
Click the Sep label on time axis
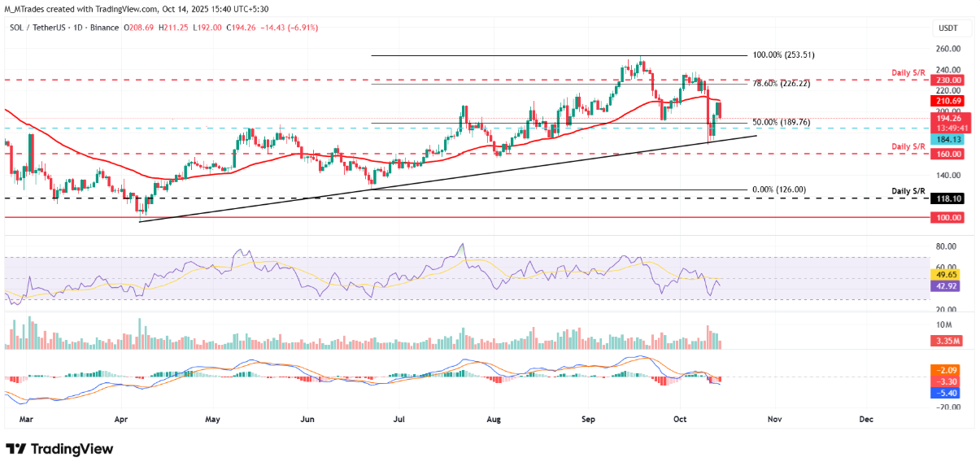click(x=590, y=419)
